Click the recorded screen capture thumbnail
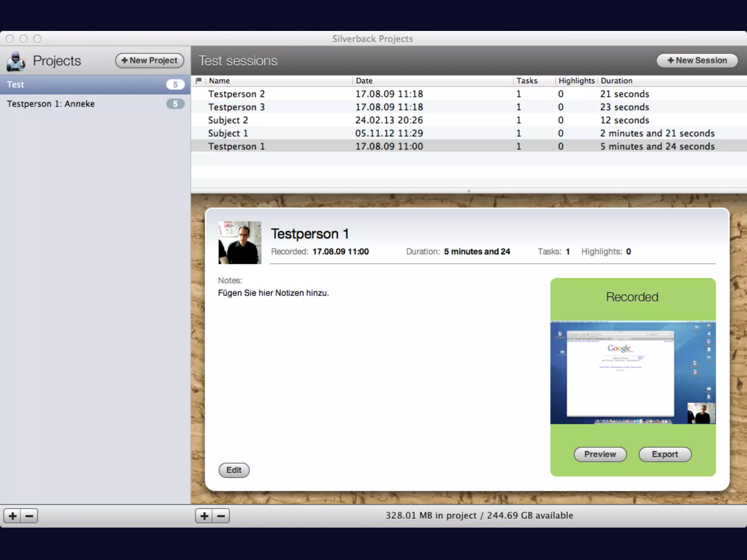This screenshot has width=747, height=560. coord(632,372)
